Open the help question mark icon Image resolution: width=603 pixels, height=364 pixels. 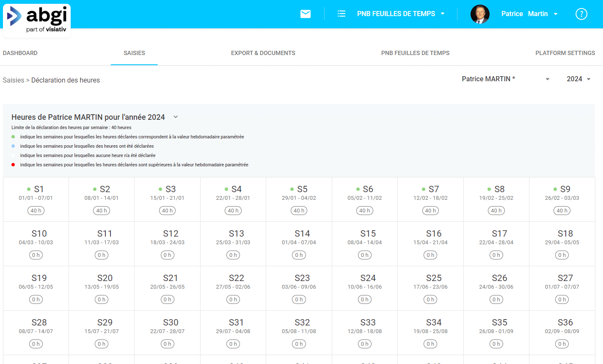(581, 14)
